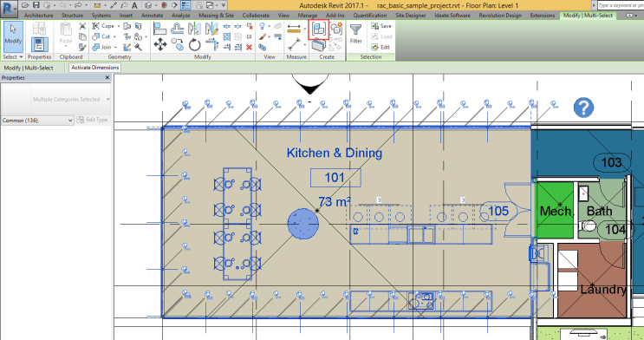Select the Offset tool
Image resolution: width=644 pixels, height=340 pixels.
click(177, 29)
